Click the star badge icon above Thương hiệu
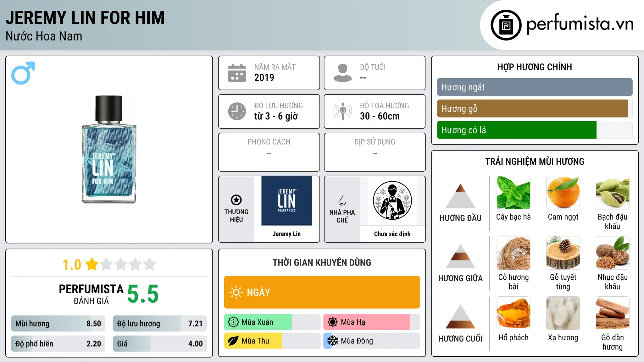 236,200
